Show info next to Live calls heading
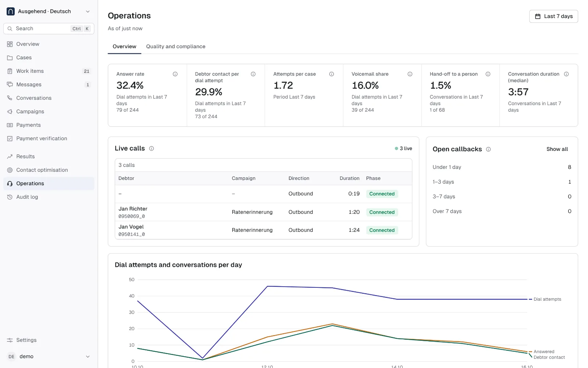The height and width of the screenshot is (368, 588). pyautogui.click(x=151, y=148)
